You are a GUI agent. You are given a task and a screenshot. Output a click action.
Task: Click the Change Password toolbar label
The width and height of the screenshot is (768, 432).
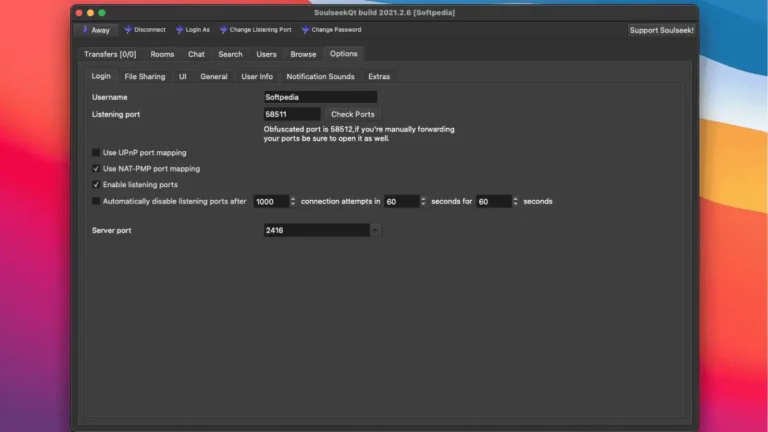point(336,30)
